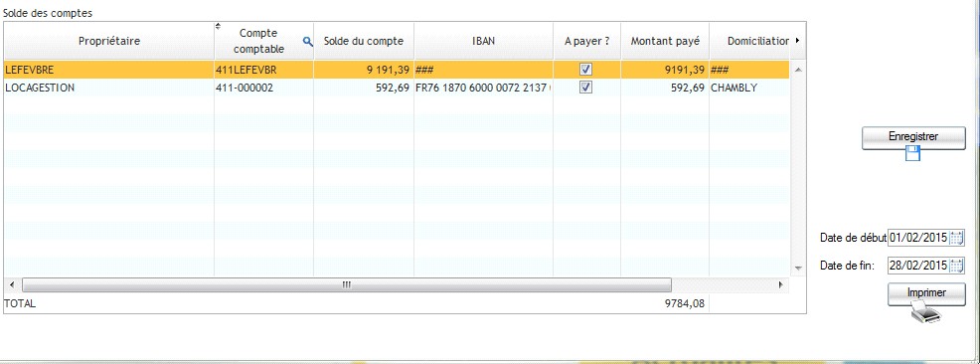Expand hidden columns arrow beside Domiciliation
This screenshot has width=980, height=364.
point(797,41)
